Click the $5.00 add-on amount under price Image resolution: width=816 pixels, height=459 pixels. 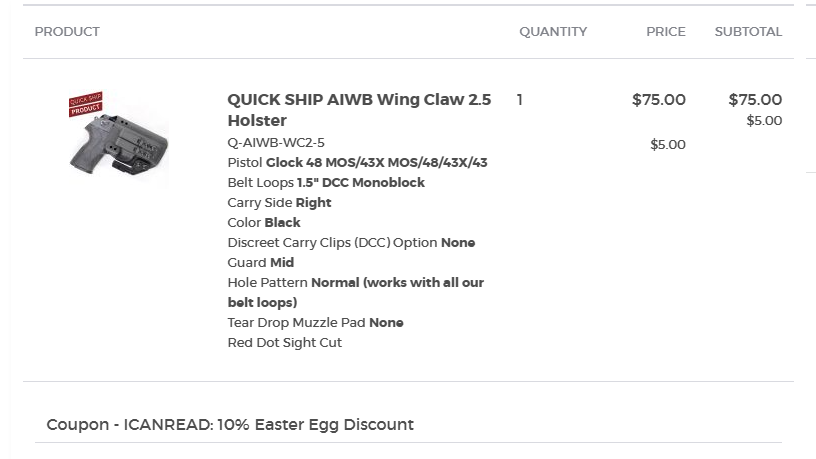[x=668, y=145]
